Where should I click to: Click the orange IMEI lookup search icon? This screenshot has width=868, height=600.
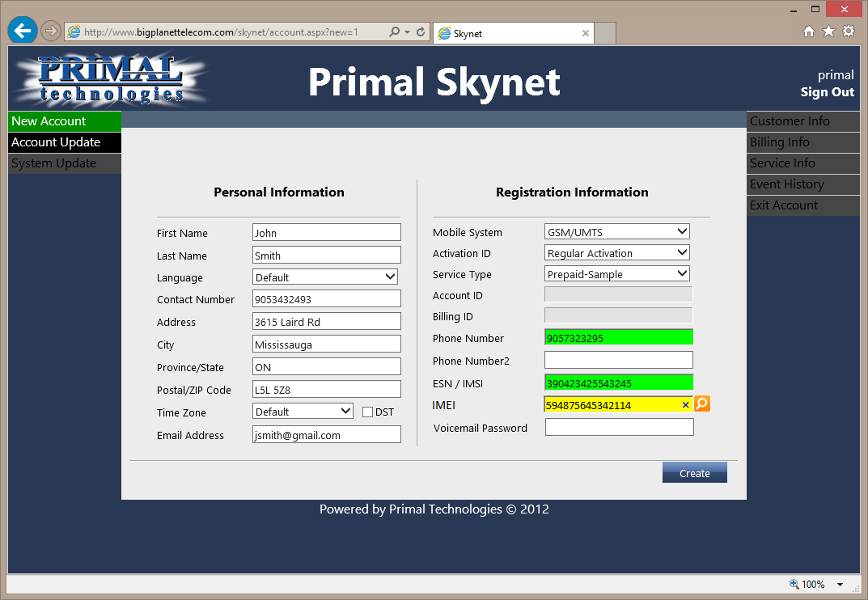coord(702,404)
